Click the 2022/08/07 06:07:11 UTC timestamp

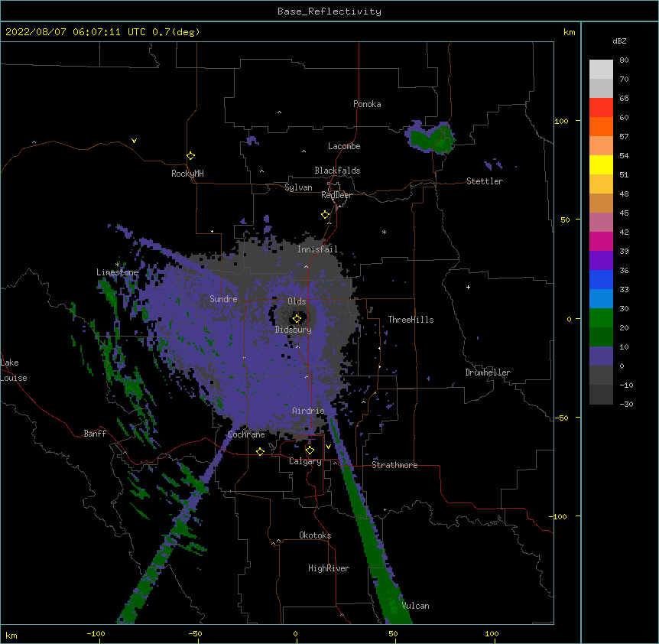[76, 32]
